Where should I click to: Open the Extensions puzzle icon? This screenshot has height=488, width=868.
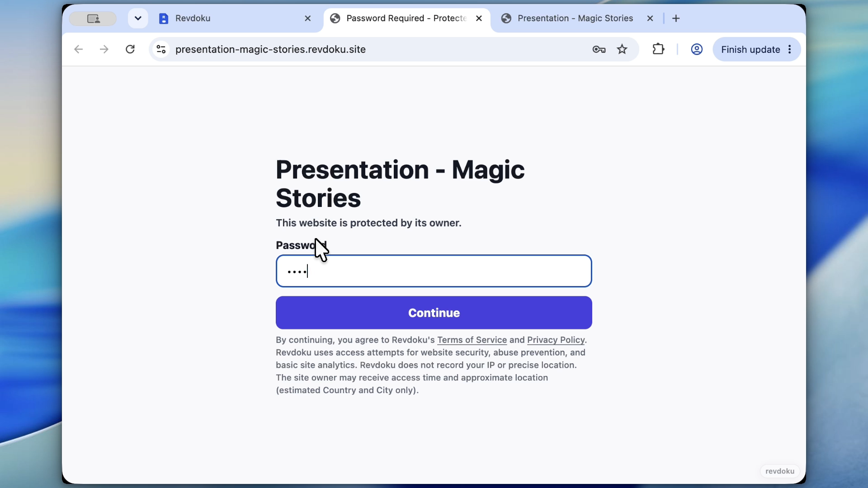659,49
